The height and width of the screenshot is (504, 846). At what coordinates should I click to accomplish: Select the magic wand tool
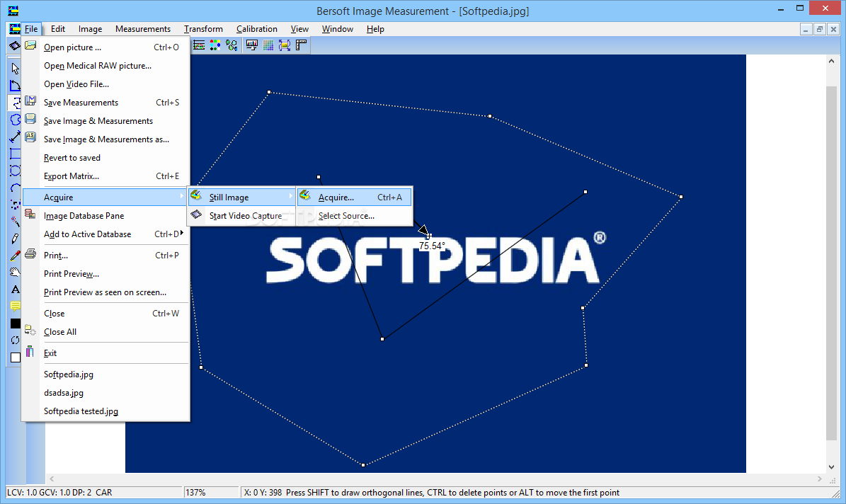pyautogui.click(x=15, y=222)
